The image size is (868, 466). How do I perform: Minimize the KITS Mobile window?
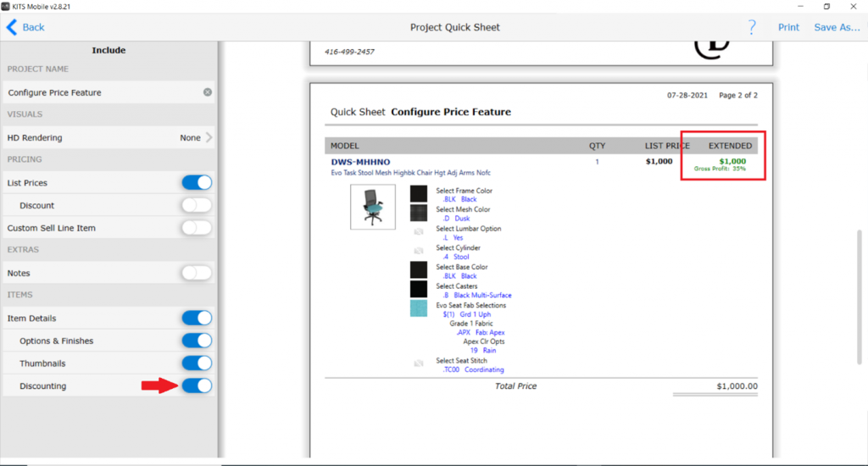(800, 6)
